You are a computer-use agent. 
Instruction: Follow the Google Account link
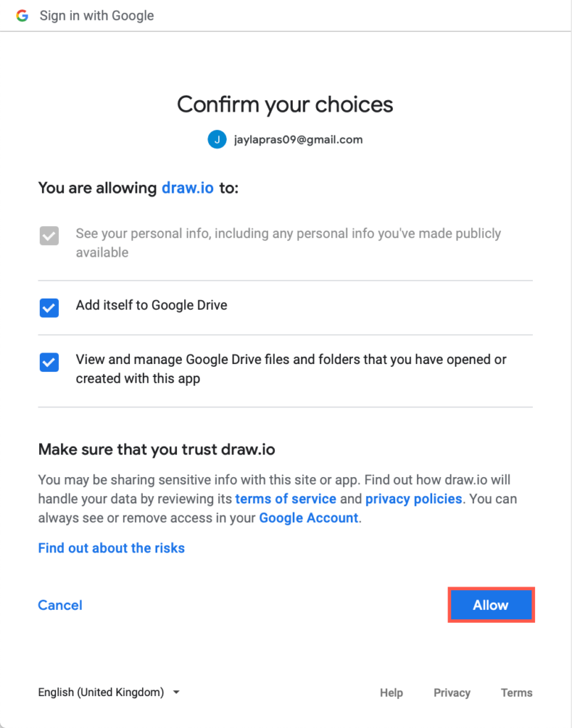point(308,518)
